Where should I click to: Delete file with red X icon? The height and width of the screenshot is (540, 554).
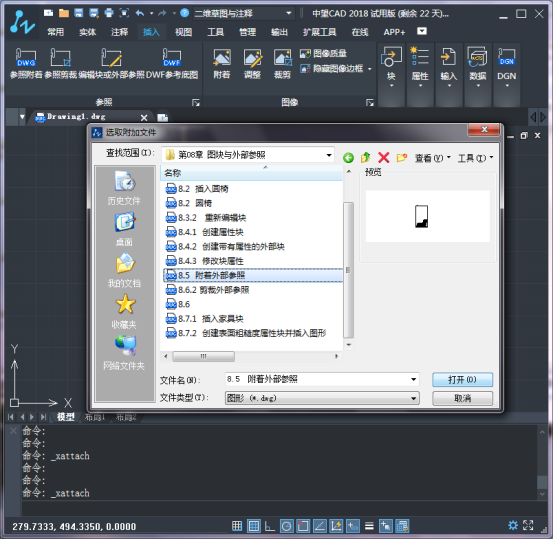383,157
